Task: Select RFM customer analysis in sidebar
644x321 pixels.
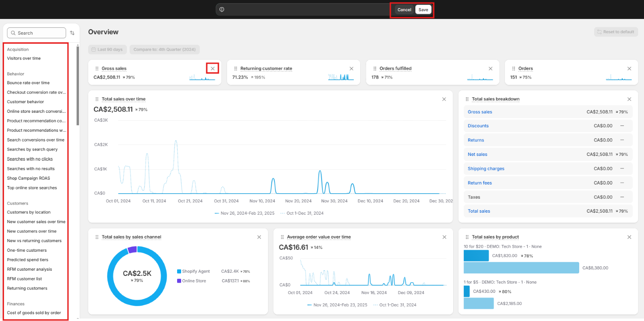Action: point(29,269)
